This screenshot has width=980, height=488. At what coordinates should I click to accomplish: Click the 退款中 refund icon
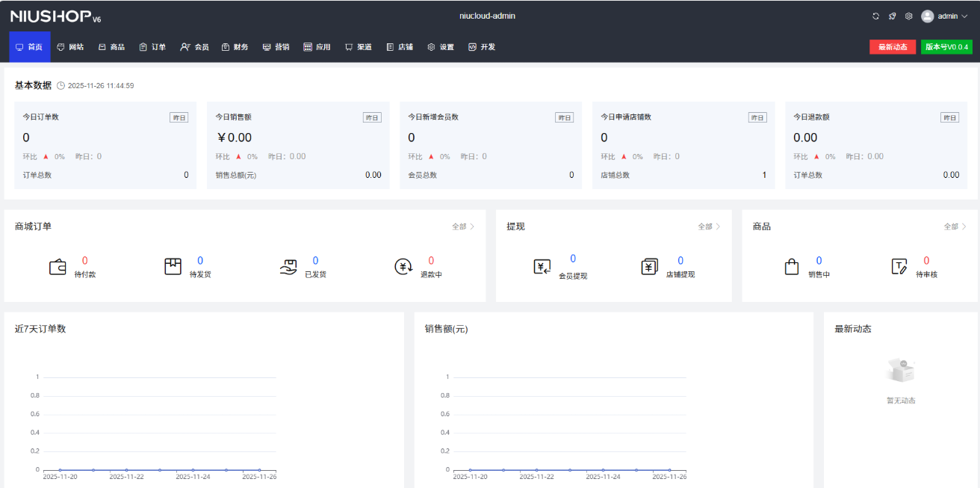coord(404,267)
